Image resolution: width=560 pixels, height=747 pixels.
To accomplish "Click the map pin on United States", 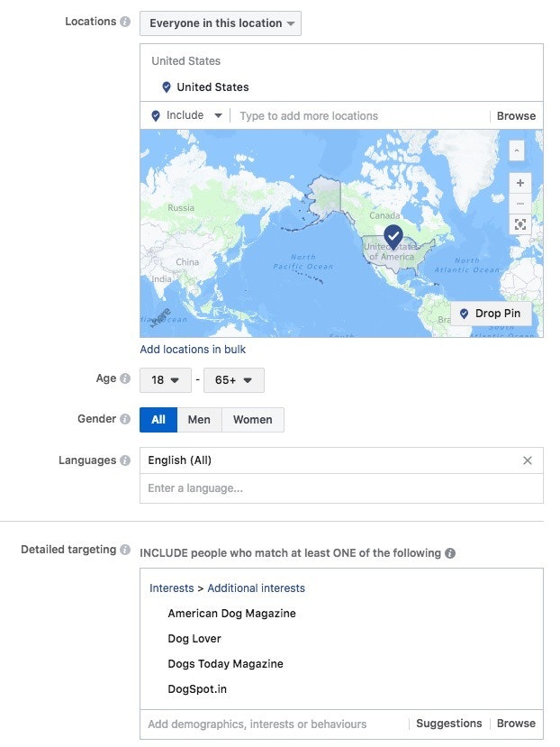I will 393,236.
